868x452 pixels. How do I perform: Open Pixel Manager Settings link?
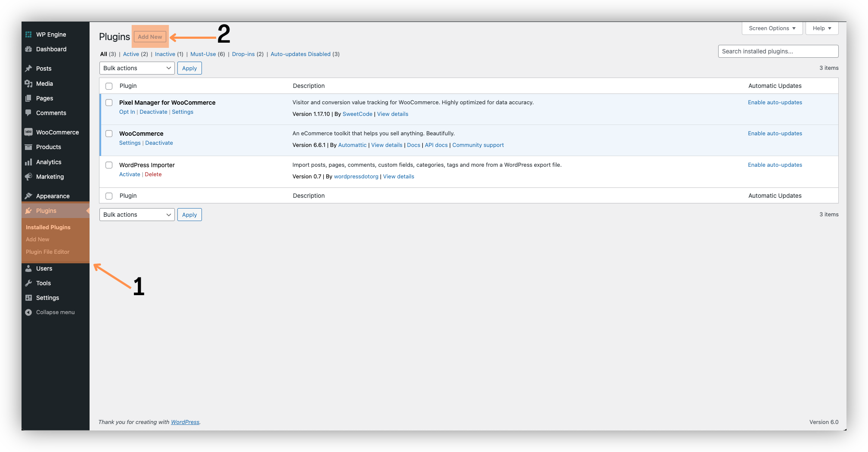[183, 112]
